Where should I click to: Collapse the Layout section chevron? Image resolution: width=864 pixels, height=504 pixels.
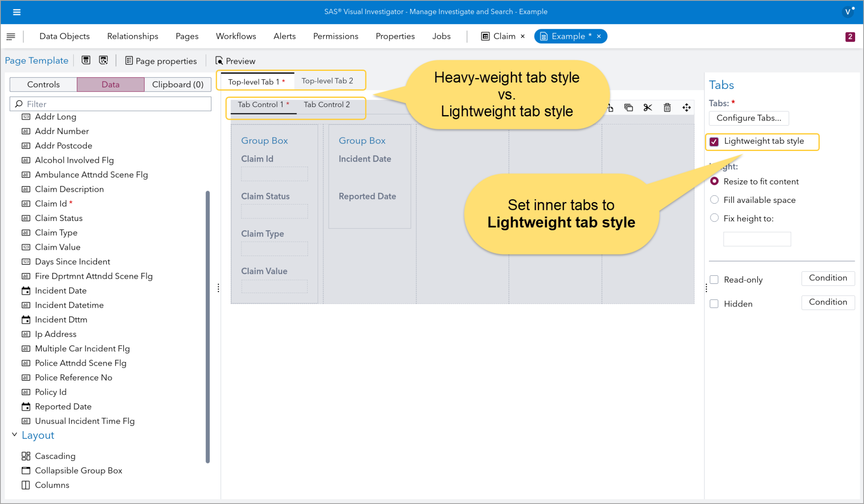coord(14,434)
